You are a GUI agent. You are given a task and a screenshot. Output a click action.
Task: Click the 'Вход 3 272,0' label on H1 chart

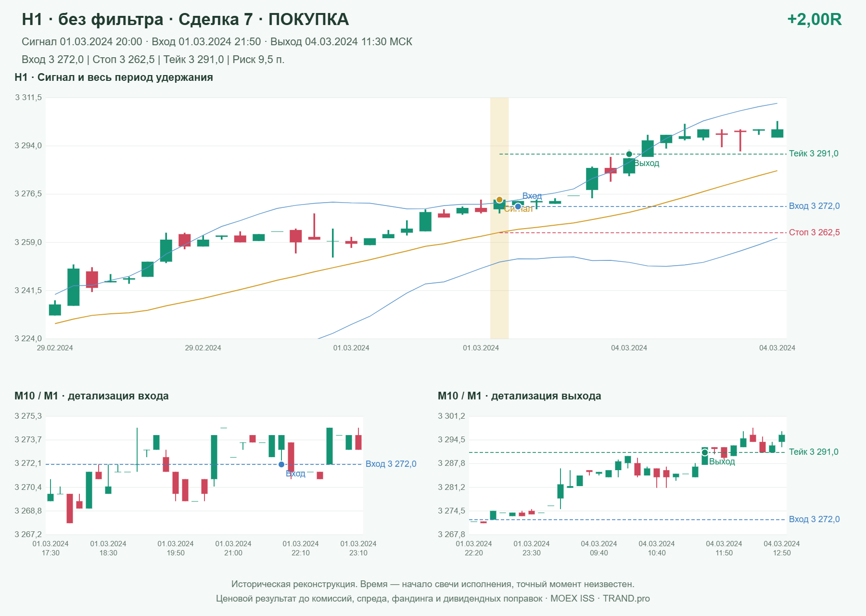[x=814, y=206]
